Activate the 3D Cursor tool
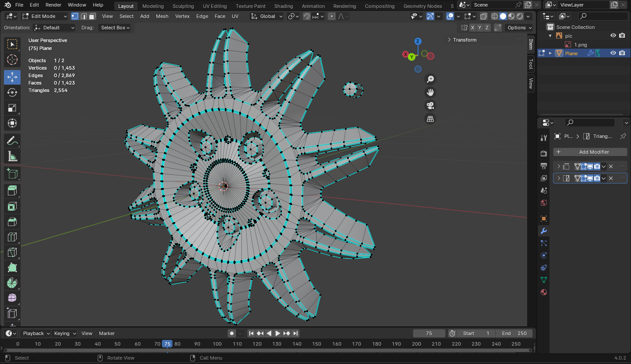 (12, 60)
